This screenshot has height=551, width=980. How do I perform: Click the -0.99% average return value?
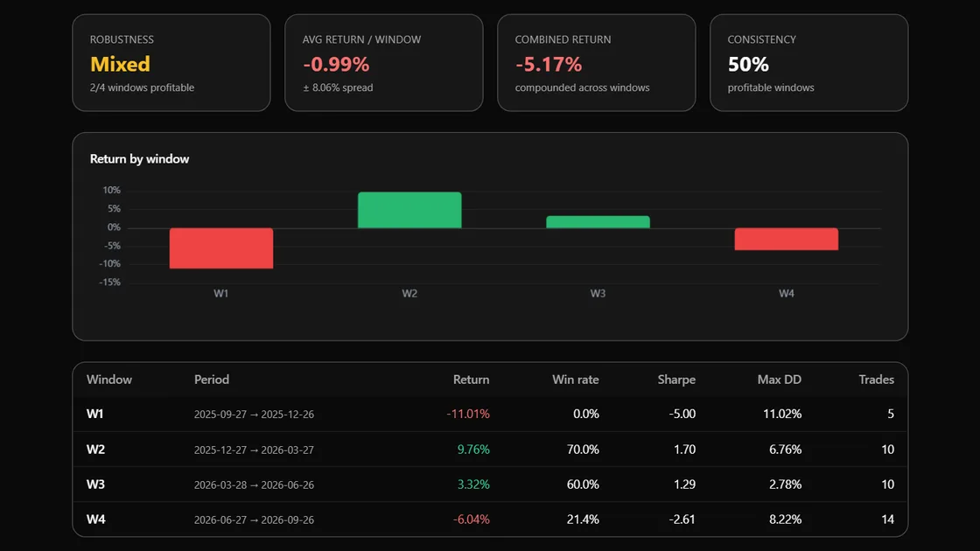tap(336, 64)
